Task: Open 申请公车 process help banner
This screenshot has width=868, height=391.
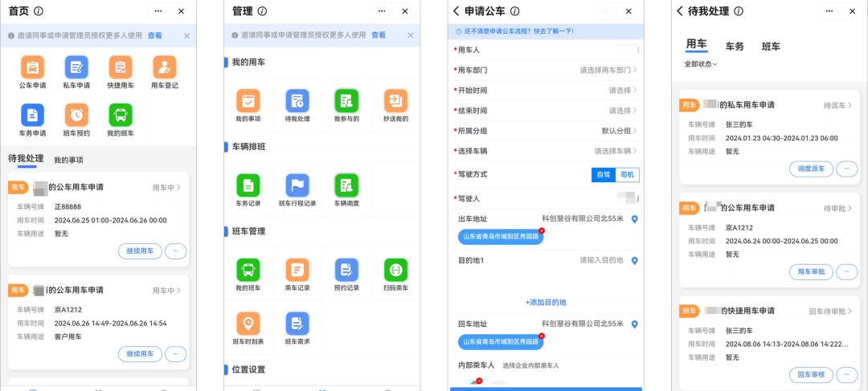Action: pos(546,31)
